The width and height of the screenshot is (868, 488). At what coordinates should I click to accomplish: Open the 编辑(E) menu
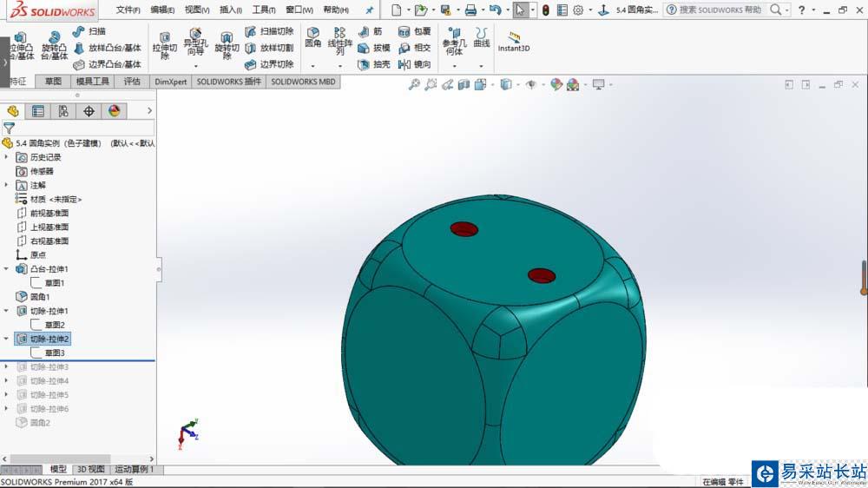(162, 10)
